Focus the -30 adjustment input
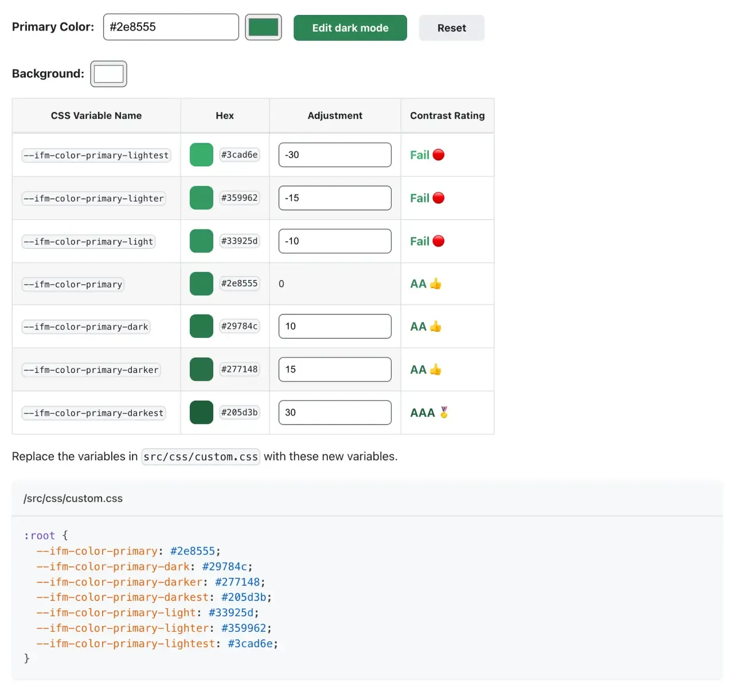734x700 pixels. (x=335, y=155)
